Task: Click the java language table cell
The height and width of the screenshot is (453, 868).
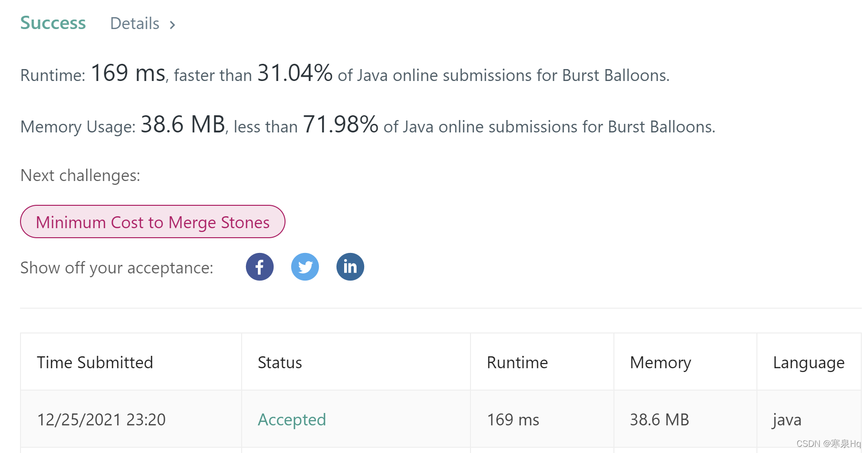Action: click(787, 420)
